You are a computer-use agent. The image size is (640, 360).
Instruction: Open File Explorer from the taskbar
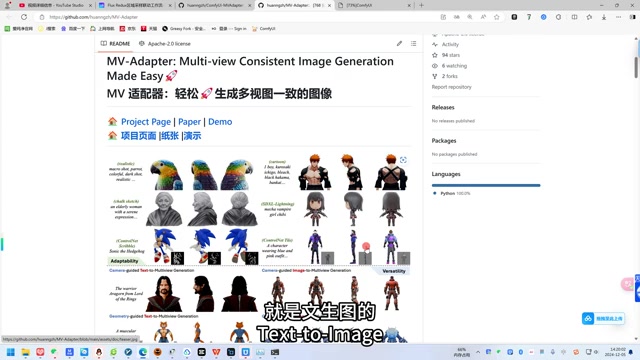coord(25,352)
